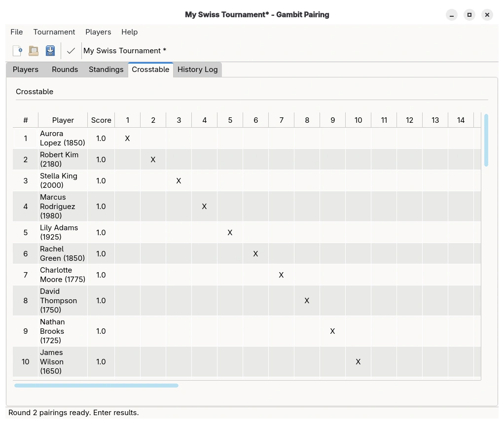Select the Charlotte Moore (1775) player cell
This screenshot has height=424, width=504.
click(63, 275)
